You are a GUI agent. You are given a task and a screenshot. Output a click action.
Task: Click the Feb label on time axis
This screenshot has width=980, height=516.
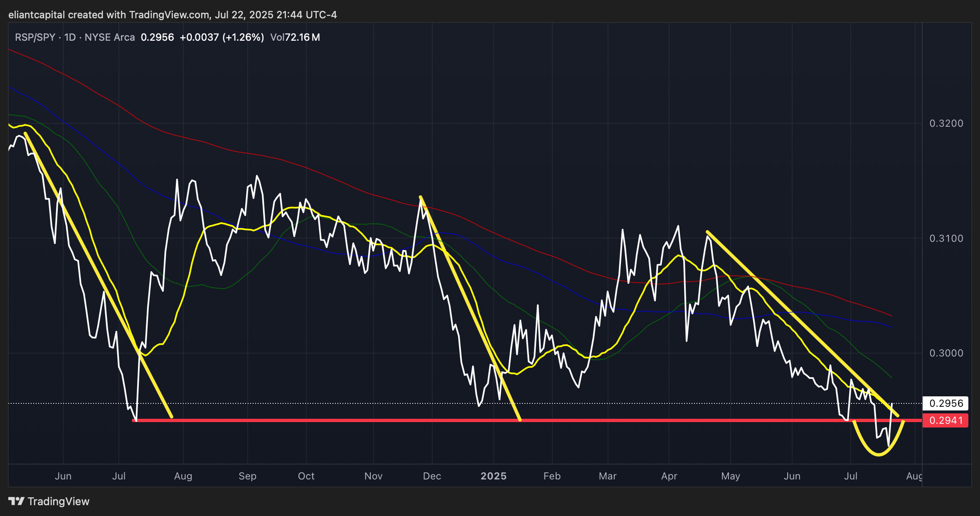coord(552,476)
